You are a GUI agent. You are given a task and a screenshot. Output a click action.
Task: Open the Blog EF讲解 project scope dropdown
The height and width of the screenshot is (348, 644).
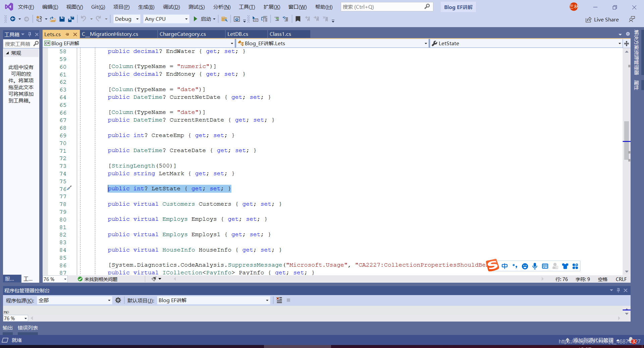[x=139, y=43]
